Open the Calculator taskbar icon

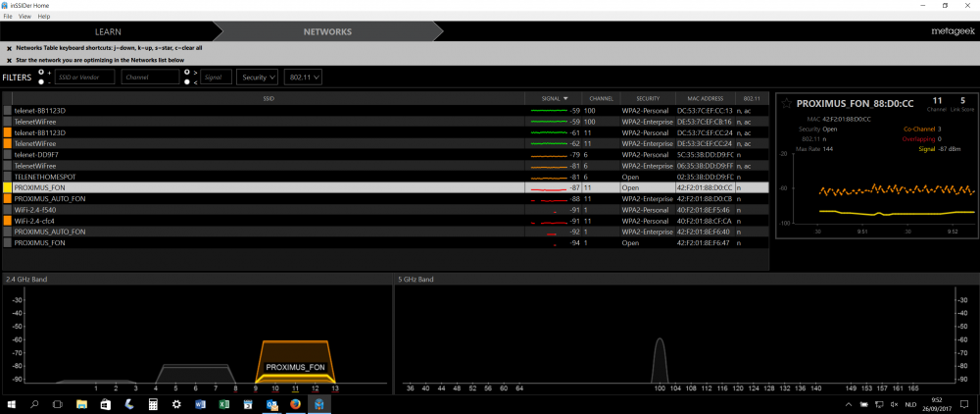click(153, 404)
